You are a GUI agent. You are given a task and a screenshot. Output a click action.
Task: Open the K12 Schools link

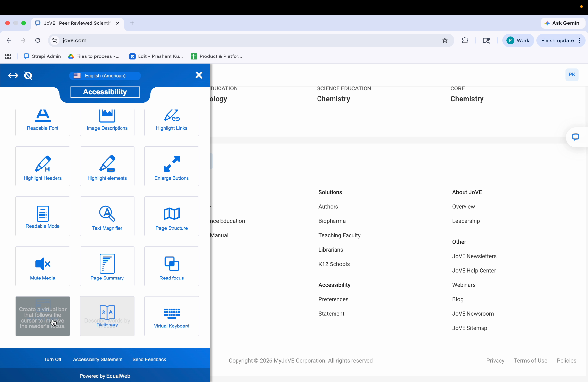click(334, 264)
